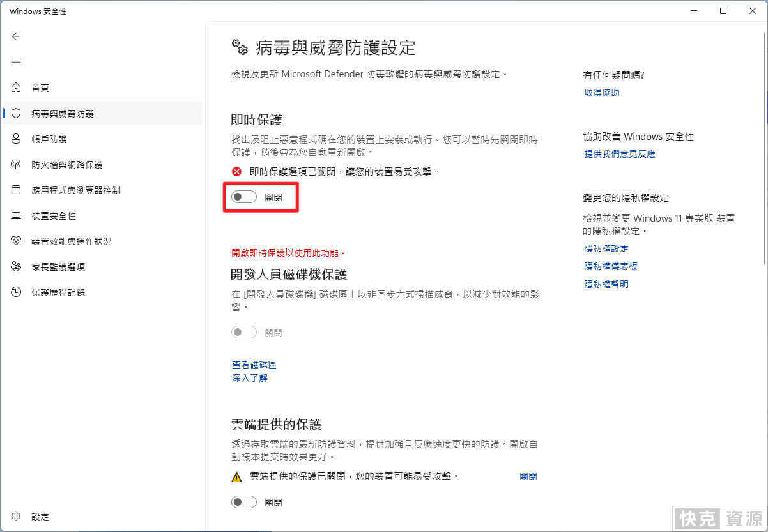Close the Windows 安全性 window
The image size is (768, 532).
point(752,11)
